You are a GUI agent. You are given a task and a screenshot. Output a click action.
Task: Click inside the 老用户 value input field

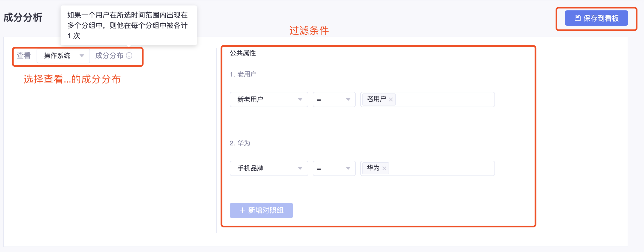click(x=445, y=99)
